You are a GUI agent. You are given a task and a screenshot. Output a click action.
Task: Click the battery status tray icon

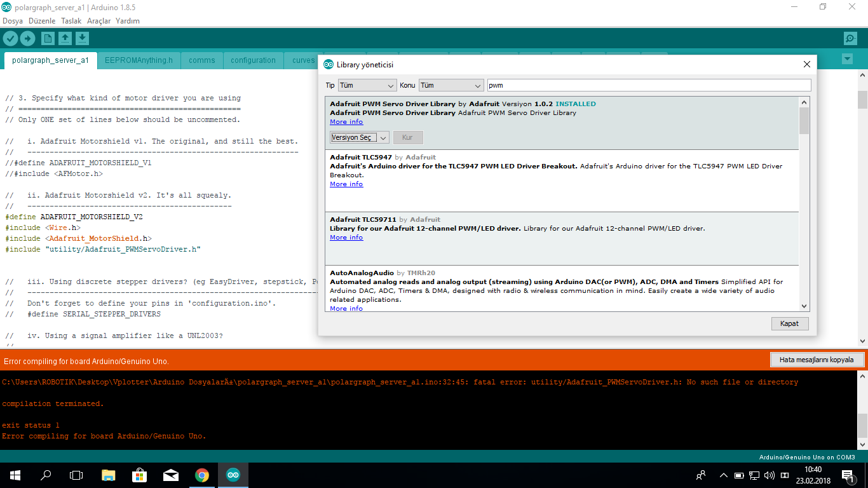click(x=739, y=475)
